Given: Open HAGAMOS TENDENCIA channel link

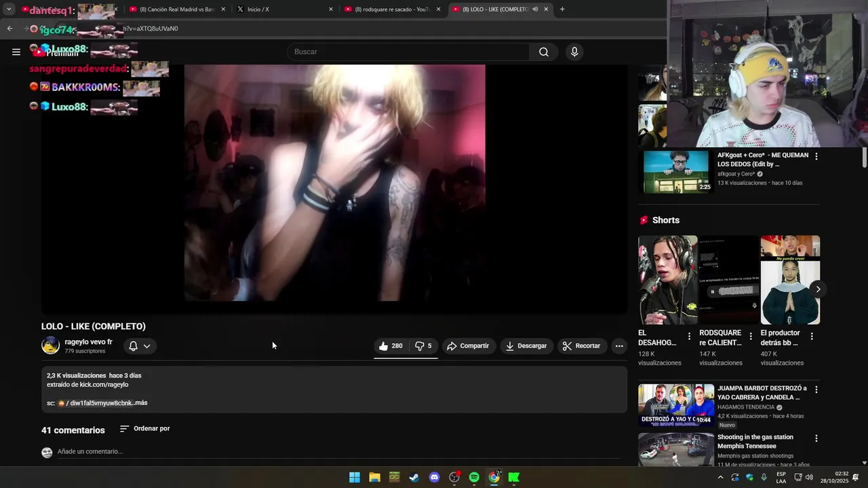Looking at the screenshot, I should pyautogui.click(x=746, y=407).
